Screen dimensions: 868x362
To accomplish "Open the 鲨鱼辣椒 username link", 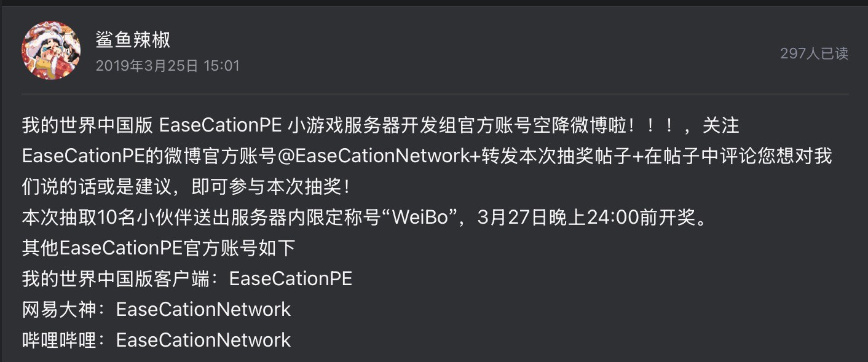I will tap(133, 40).
